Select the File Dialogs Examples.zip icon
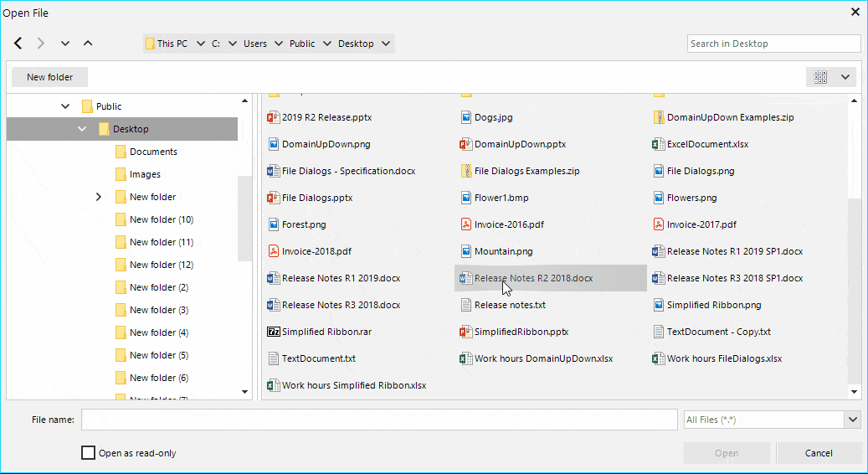The height and width of the screenshot is (474, 868). coord(465,171)
